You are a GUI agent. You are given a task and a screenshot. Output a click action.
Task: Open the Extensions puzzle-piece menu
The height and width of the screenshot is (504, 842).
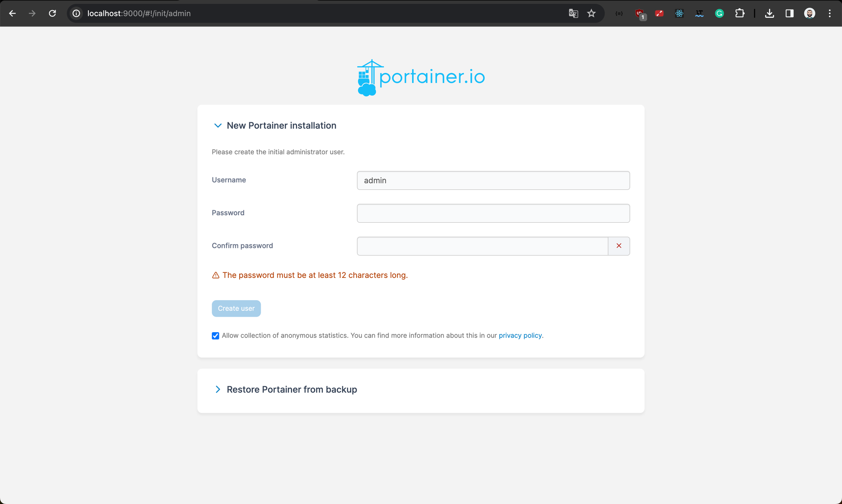[x=739, y=13]
